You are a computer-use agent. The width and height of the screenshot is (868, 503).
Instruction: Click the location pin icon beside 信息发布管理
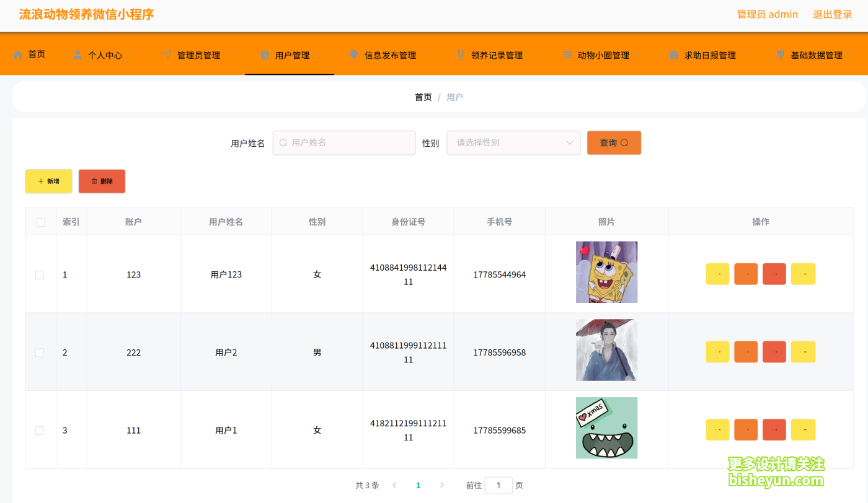click(x=354, y=55)
